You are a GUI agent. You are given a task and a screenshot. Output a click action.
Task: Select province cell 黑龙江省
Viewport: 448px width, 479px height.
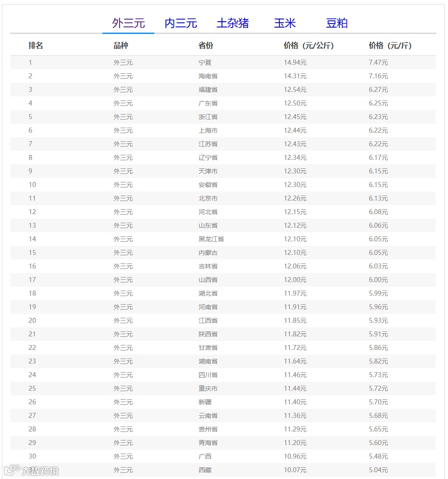click(211, 239)
